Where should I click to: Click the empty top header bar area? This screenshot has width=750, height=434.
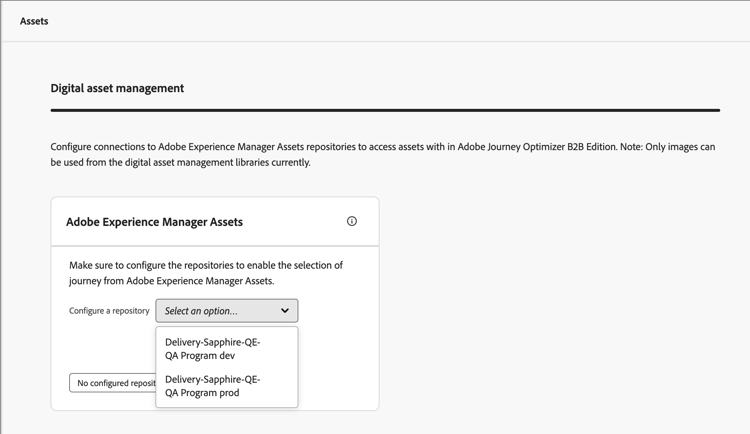pyautogui.click(x=400, y=20)
